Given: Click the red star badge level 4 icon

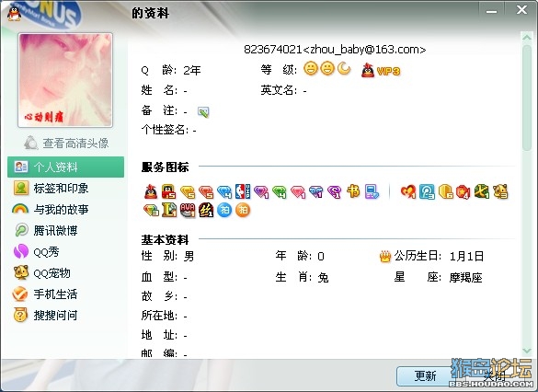Looking at the screenshot, I should click(464, 191).
